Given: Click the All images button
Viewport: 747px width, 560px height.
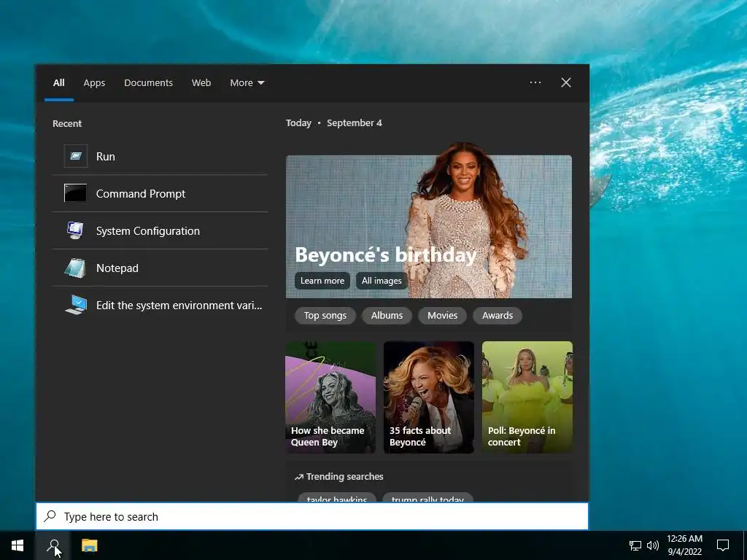Looking at the screenshot, I should tap(382, 281).
